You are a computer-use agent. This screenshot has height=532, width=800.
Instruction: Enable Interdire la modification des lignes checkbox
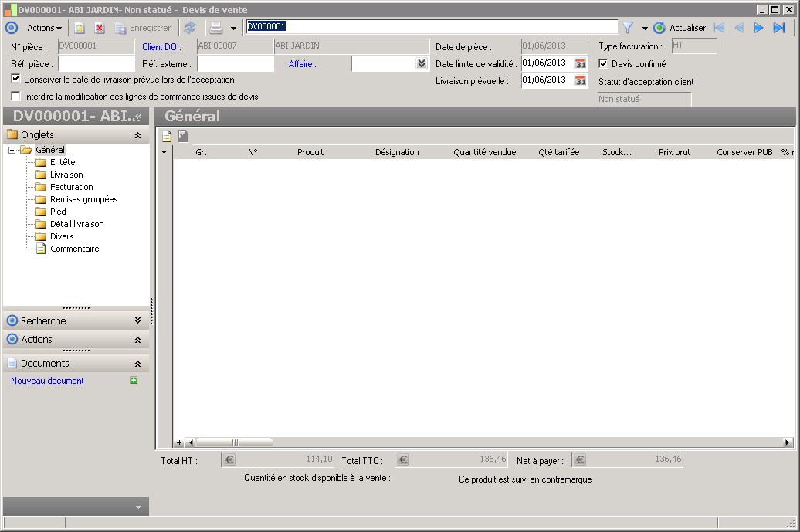16,97
